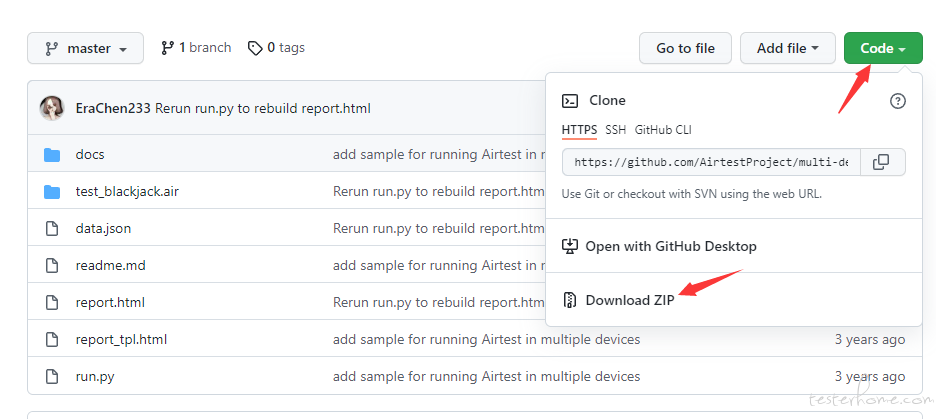Open the report.html file
The image size is (936, 419).
pos(110,303)
